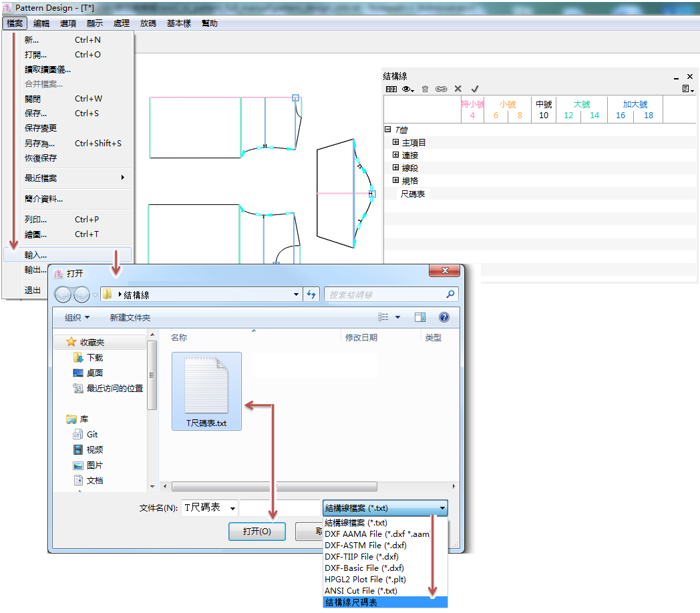
Task: Click the 加大號 size group header
Action: click(x=635, y=104)
